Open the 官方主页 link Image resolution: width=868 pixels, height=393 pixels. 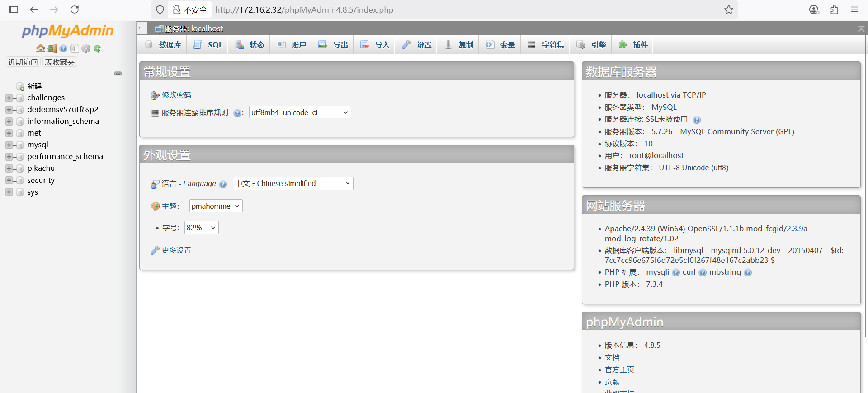click(x=619, y=370)
